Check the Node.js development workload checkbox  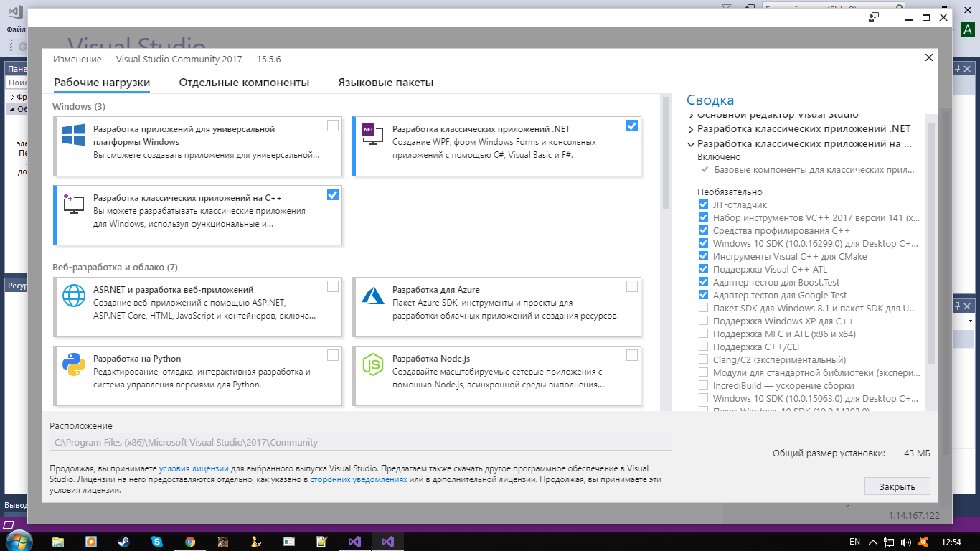tap(631, 355)
